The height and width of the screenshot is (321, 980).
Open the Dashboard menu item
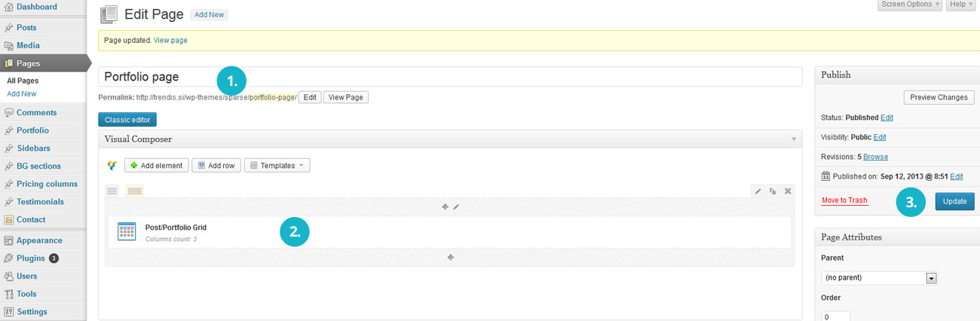tap(36, 7)
